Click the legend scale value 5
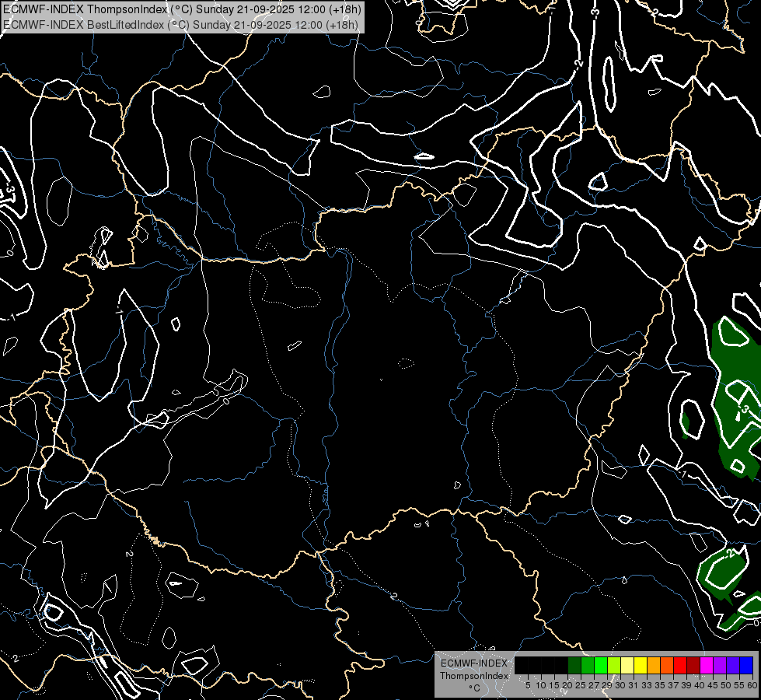The height and width of the screenshot is (700, 761). coord(528,685)
